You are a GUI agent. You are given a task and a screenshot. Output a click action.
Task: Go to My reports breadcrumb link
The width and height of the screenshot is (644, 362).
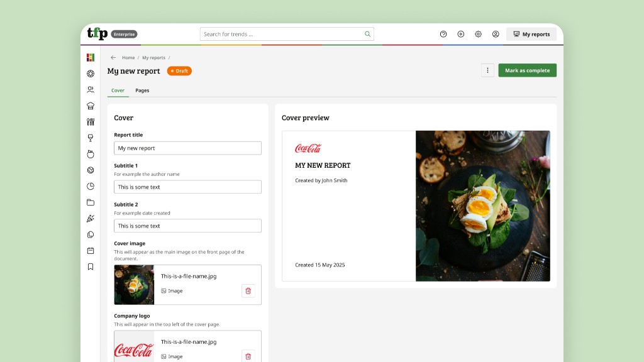click(153, 57)
